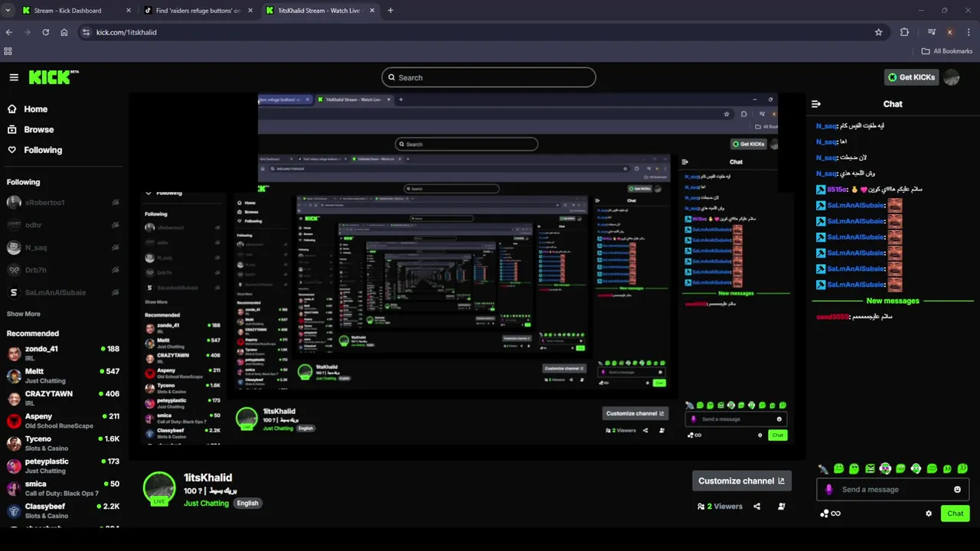Image resolution: width=980 pixels, height=551 pixels.
Task: Click the Send a message field
Action: pos(892,490)
